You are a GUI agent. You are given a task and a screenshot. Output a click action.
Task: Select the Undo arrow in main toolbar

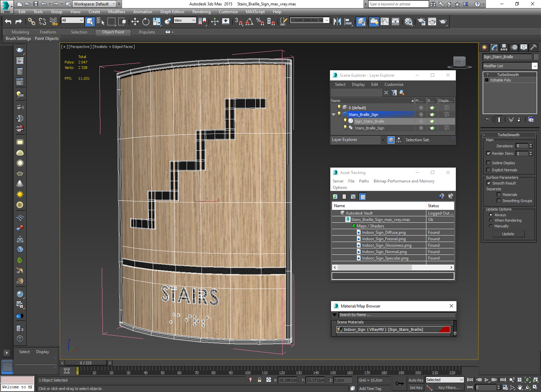(x=8, y=22)
